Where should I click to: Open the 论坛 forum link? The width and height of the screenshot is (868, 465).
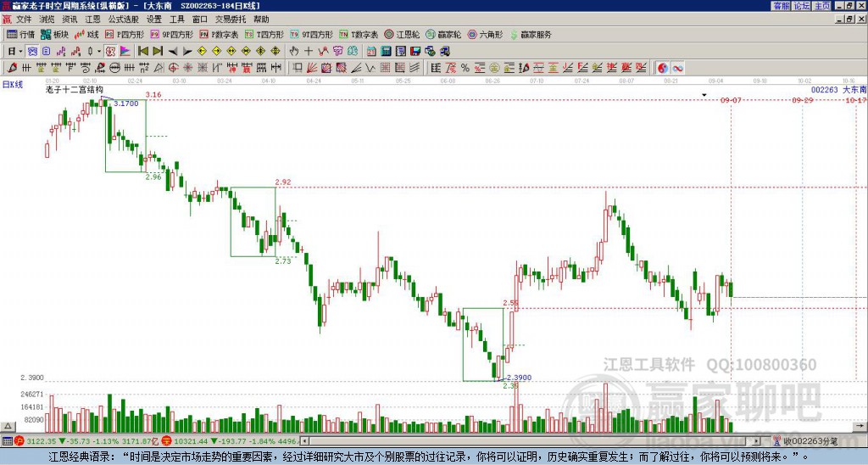801,6
